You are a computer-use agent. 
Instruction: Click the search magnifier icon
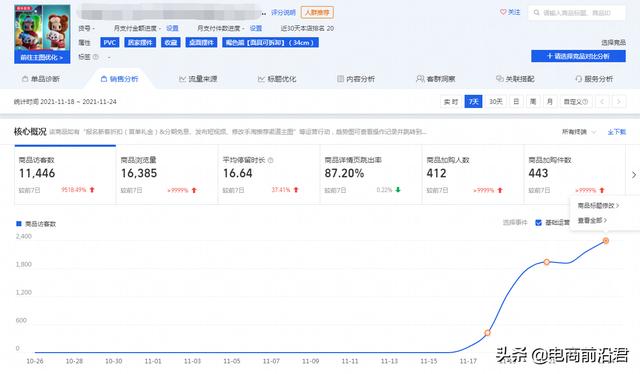tap(536, 13)
